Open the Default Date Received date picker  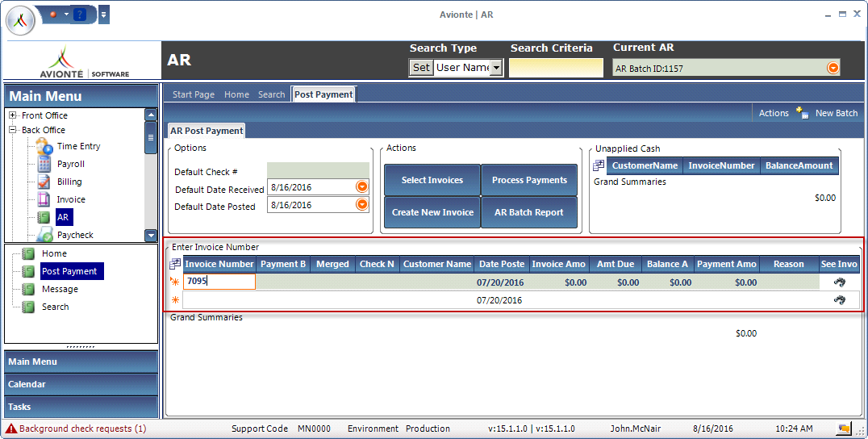click(362, 187)
